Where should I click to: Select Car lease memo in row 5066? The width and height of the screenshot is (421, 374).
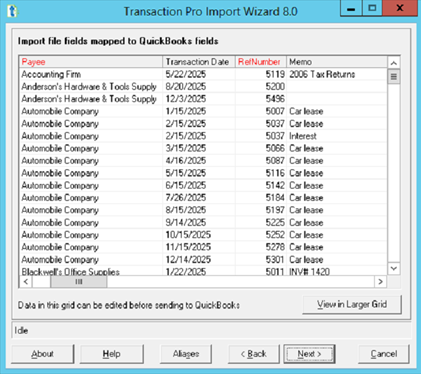[x=337, y=148]
